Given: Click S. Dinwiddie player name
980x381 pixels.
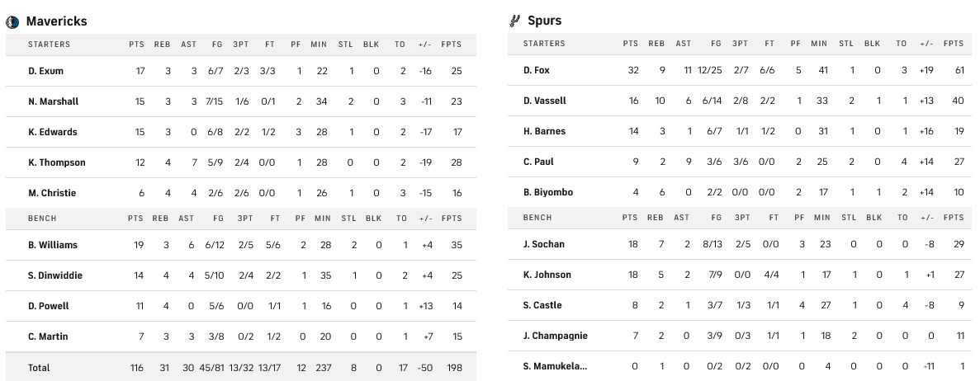Looking at the screenshot, I should pyautogui.click(x=54, y=275).
